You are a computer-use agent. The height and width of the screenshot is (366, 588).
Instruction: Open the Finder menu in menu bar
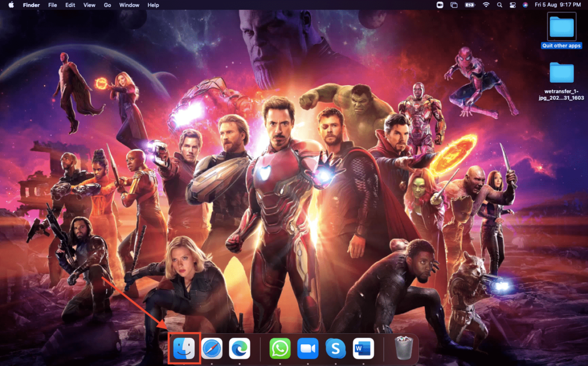31,5
